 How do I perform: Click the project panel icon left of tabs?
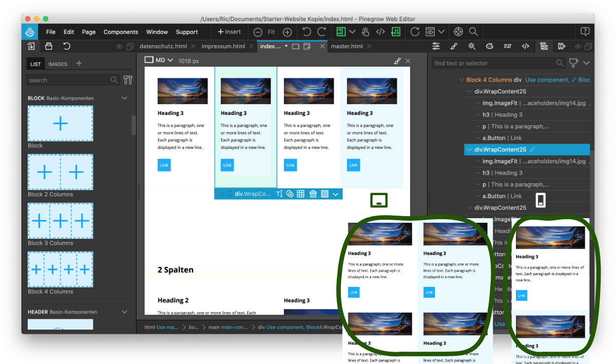pyautogui.click(x=31, y=46)
